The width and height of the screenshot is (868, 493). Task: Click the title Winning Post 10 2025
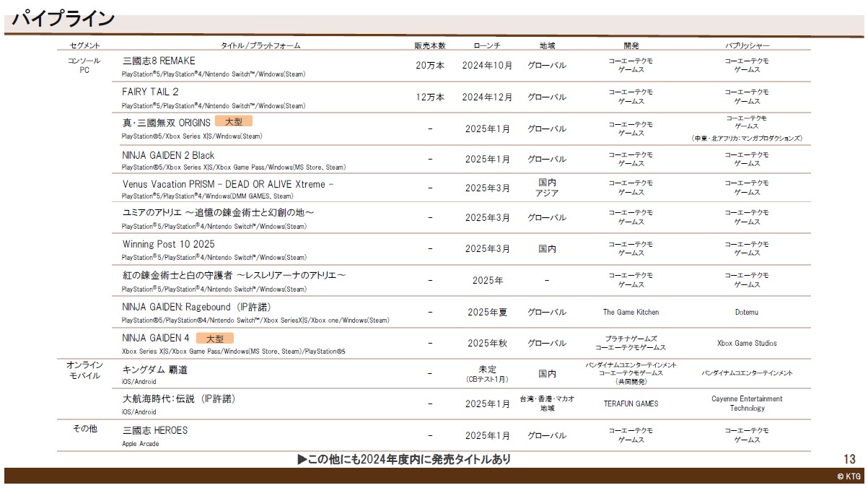168,244
